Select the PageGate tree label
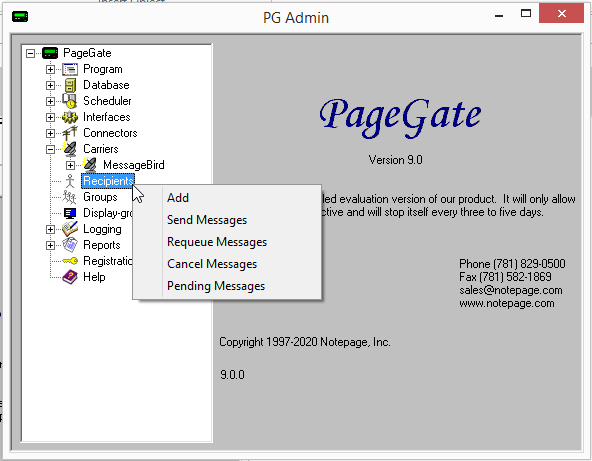 click(87, 53)
